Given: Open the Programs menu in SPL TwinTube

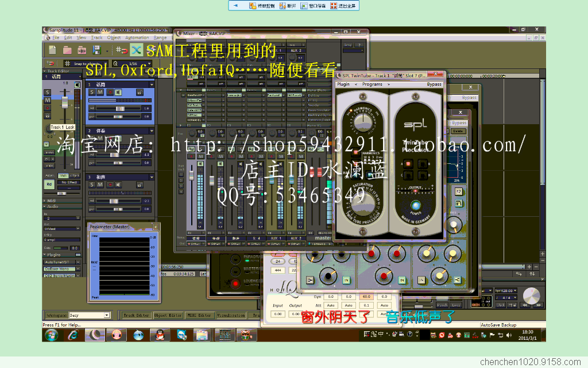Looking at the screenshot, I should tap(373, 84).
